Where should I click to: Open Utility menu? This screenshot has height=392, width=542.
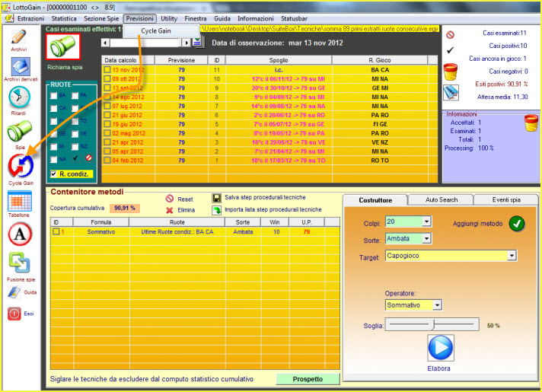coord(169,19)
